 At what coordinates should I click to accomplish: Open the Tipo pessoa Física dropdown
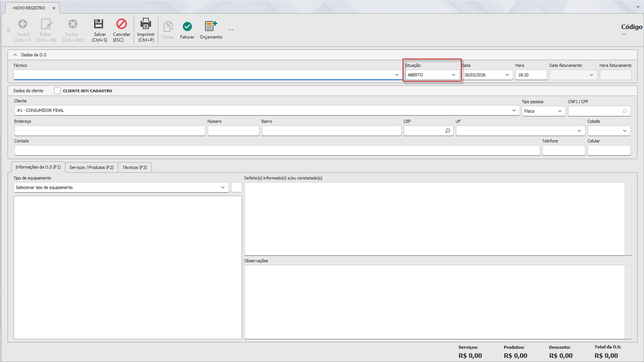click(559, 111)
